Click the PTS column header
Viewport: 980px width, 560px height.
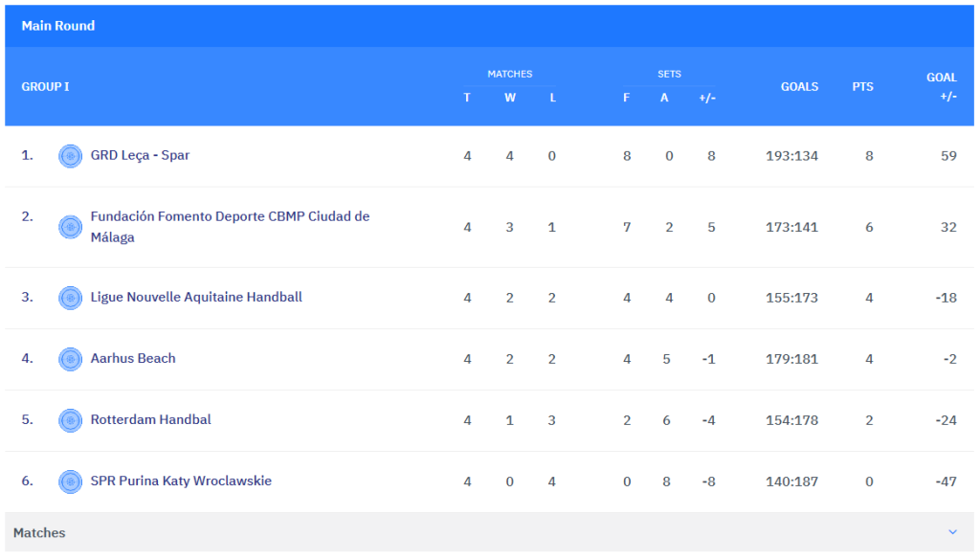tap(862, 87)
